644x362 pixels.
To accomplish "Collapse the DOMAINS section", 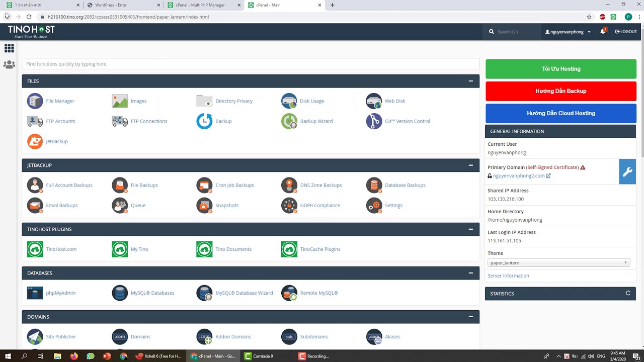I will point(471,317).
